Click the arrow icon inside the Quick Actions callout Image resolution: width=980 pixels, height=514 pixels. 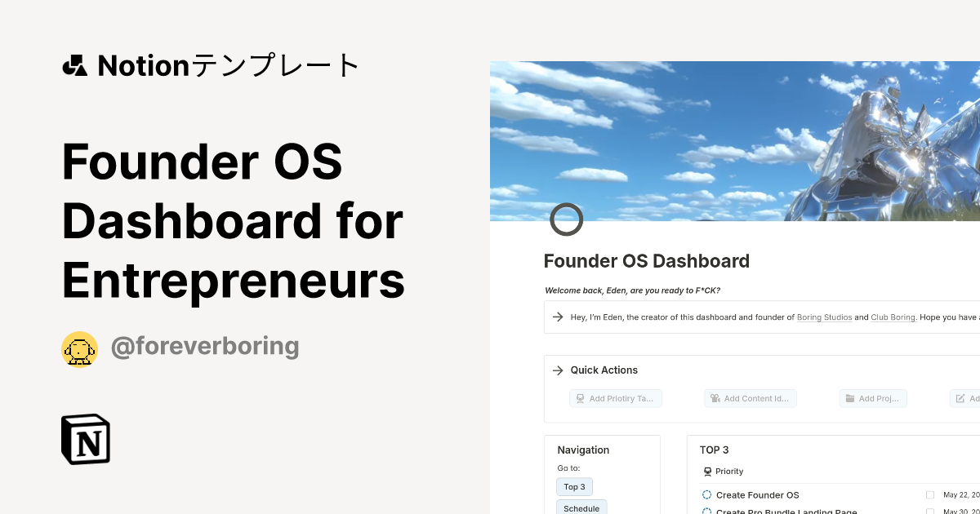click(x=557, y=370)
